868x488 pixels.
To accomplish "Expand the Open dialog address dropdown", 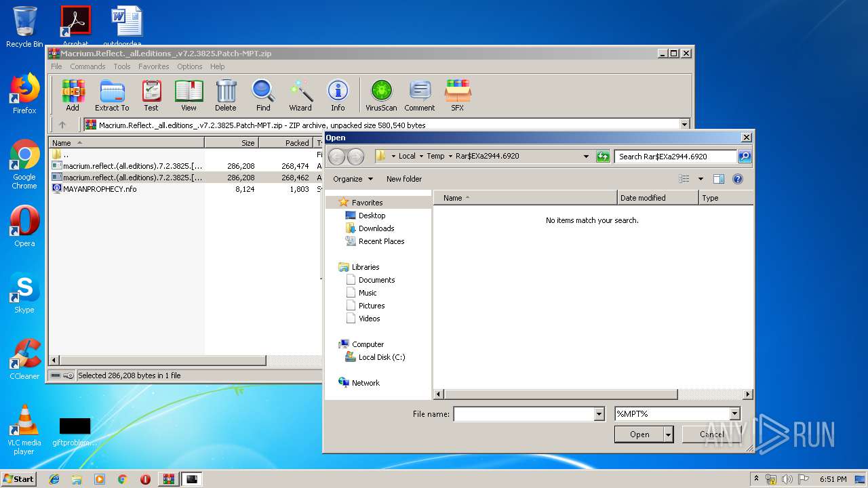I will tap(586, 156).
